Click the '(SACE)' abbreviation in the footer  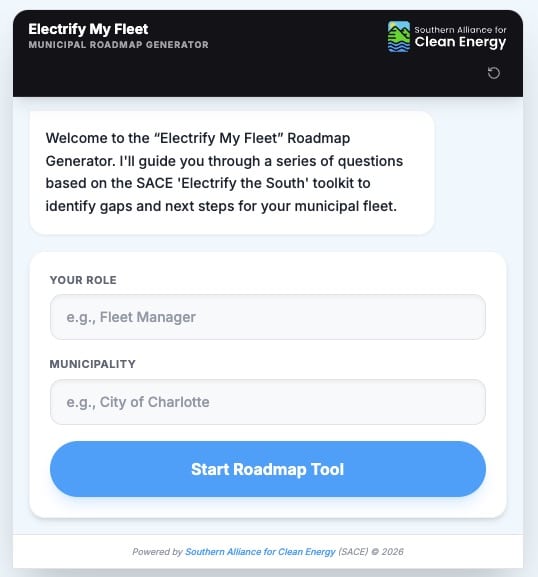(x=353, y=552)
